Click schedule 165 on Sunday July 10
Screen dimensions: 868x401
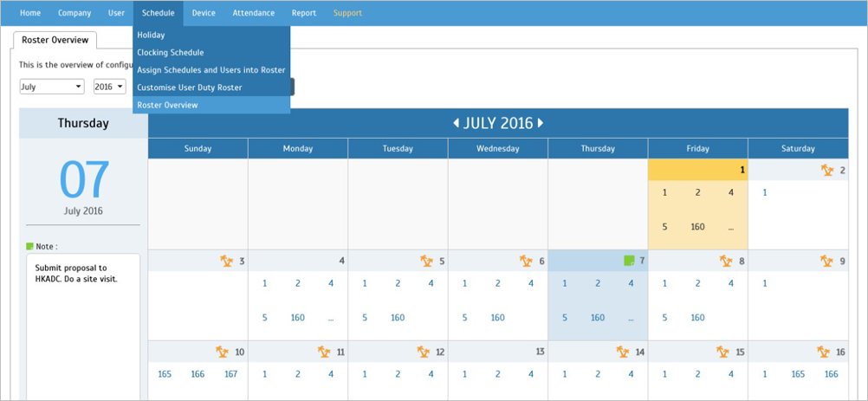pyautogui.click(x=165, y=374)
